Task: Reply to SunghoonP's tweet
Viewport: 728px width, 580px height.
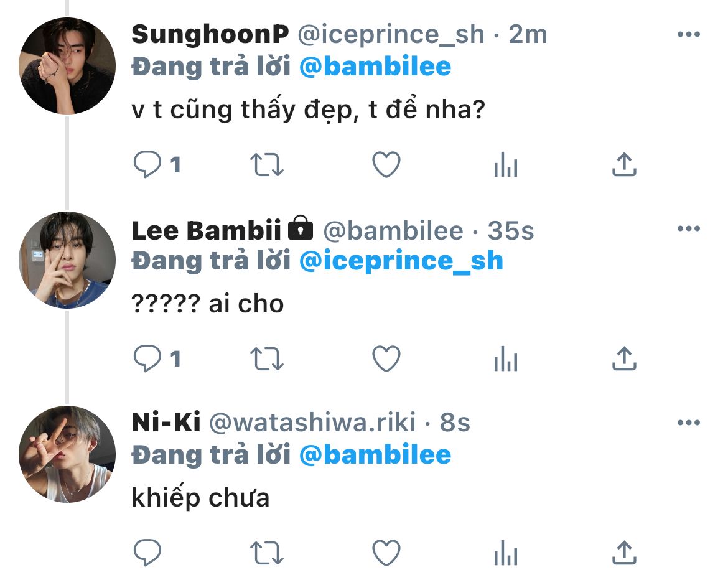Action: click(x=148, y=165)
